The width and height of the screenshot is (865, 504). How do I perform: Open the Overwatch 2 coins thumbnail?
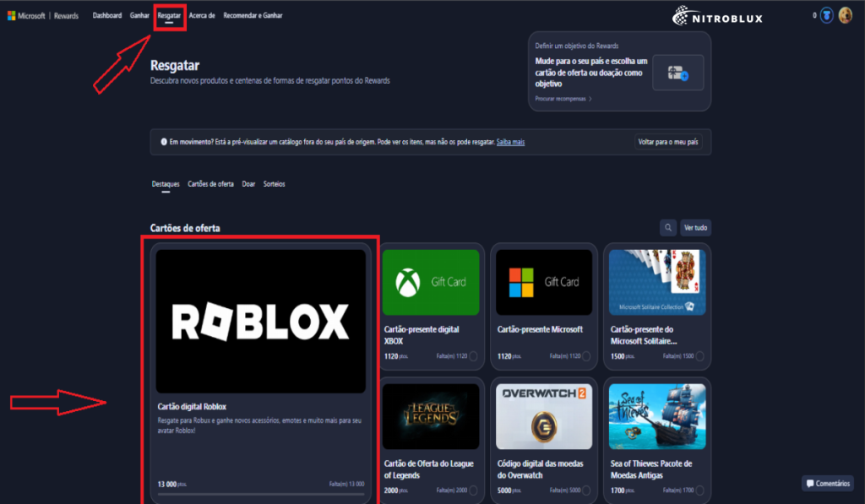(x=544, y=416)
